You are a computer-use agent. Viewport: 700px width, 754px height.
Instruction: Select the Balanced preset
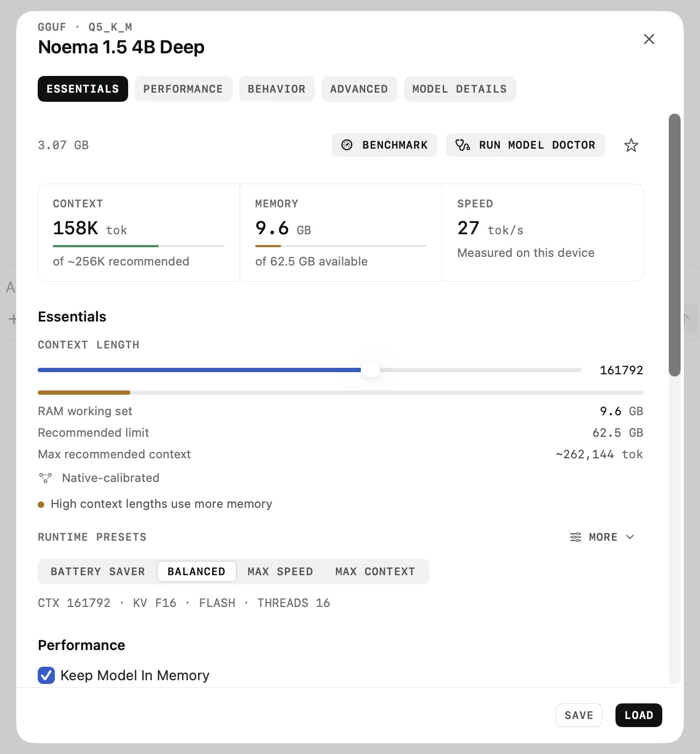pos(197,571)
